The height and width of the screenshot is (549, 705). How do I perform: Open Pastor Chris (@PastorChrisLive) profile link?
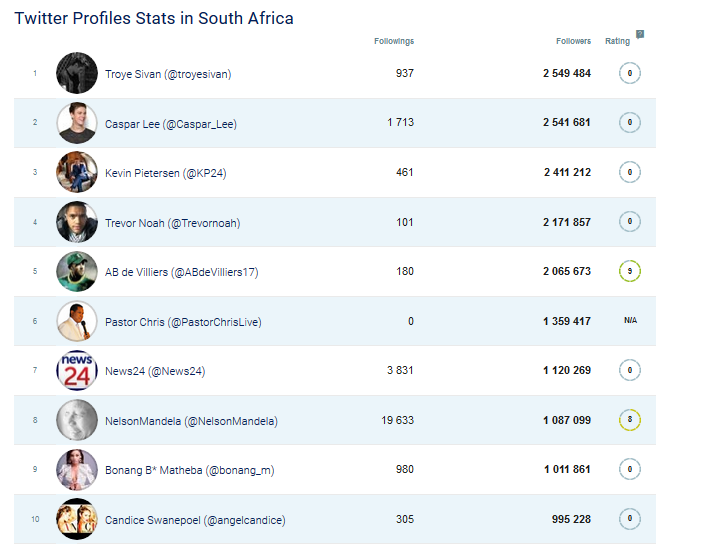(183, 322)
